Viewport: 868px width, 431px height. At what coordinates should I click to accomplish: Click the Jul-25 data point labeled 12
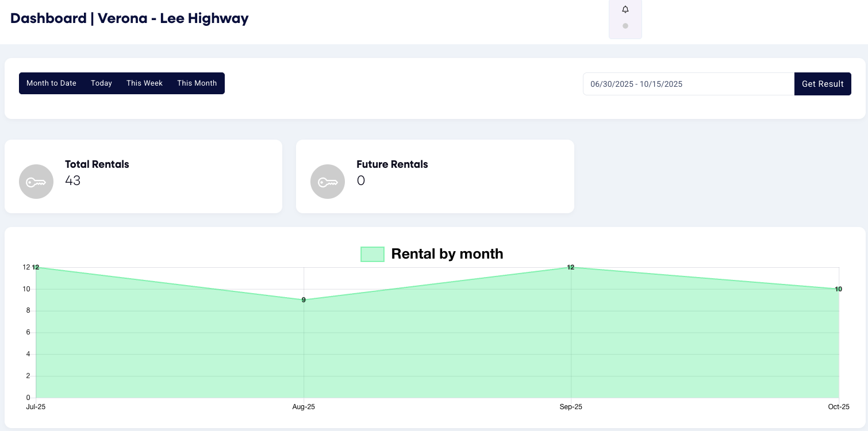pos(36,267)
